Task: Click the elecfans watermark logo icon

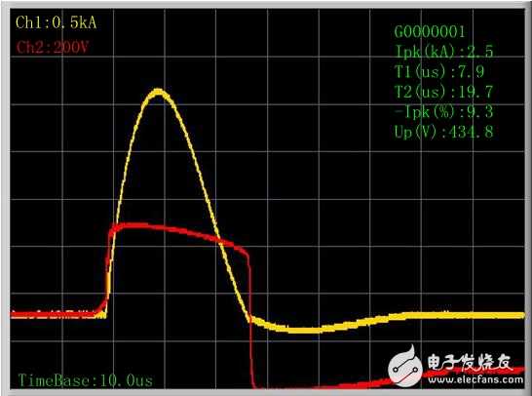Action: [405, 366]
